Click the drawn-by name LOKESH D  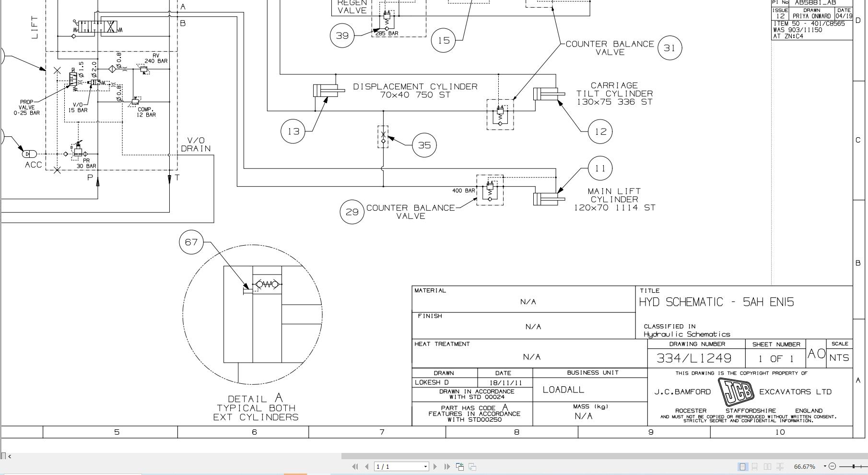pos(432,382)
